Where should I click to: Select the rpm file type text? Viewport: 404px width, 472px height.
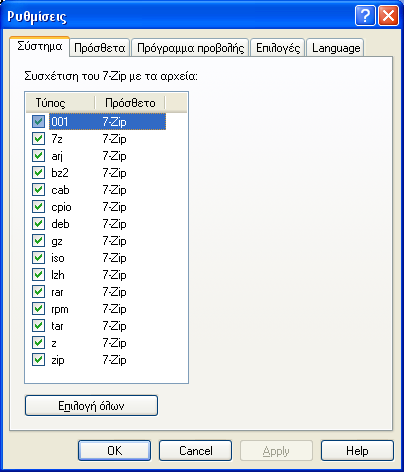(60, 309)
